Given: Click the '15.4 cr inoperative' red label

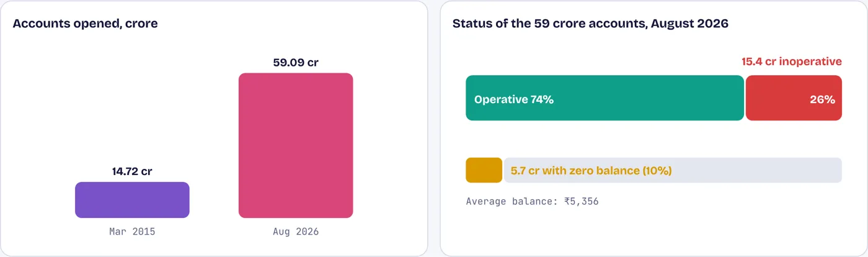Looking at the screenshot, I should pyautogui.click(x=792, y=61).
